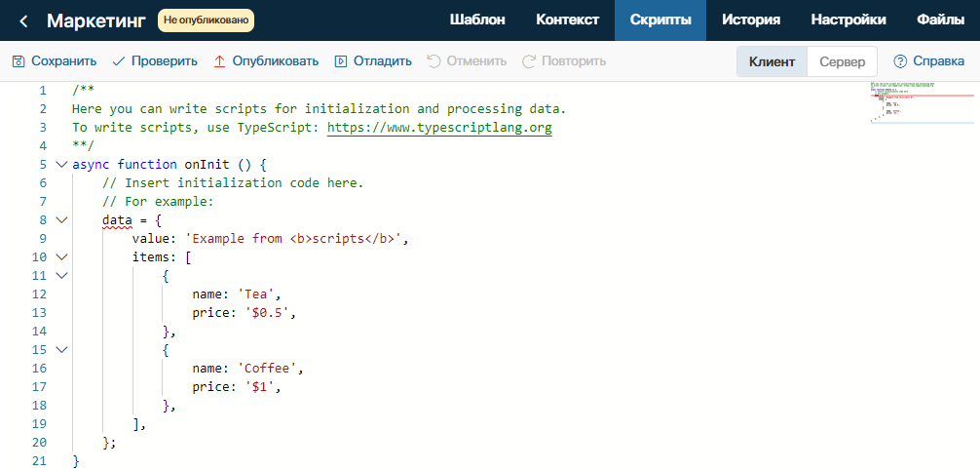The width and height of the screenshot is (980, 470).
Task: Collapse the Coffee object on line 15
Action: (61, 349)
